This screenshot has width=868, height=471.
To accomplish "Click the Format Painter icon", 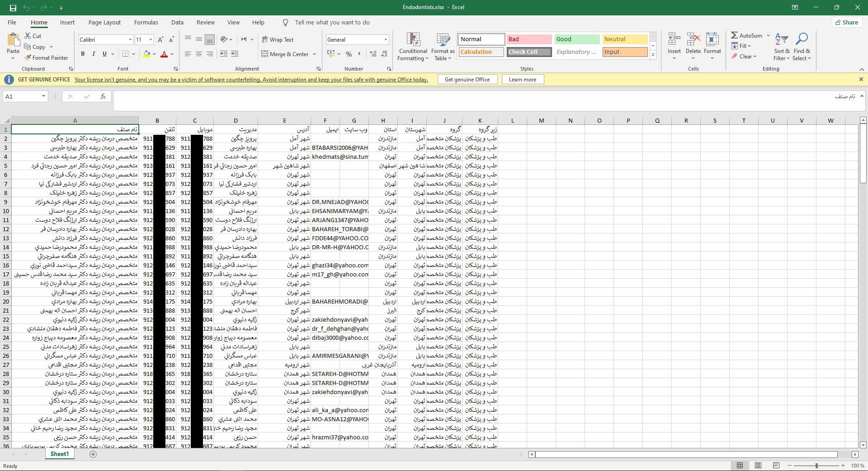I will point(28,58).
